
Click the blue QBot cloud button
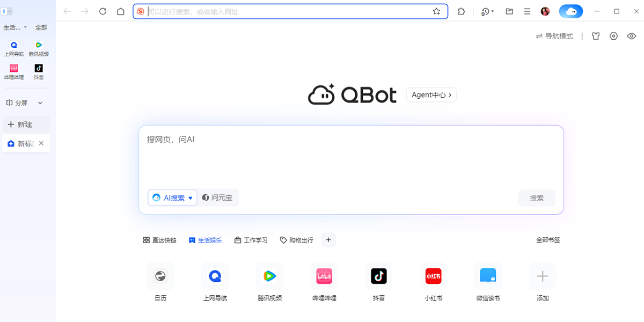tap(571, 11)
